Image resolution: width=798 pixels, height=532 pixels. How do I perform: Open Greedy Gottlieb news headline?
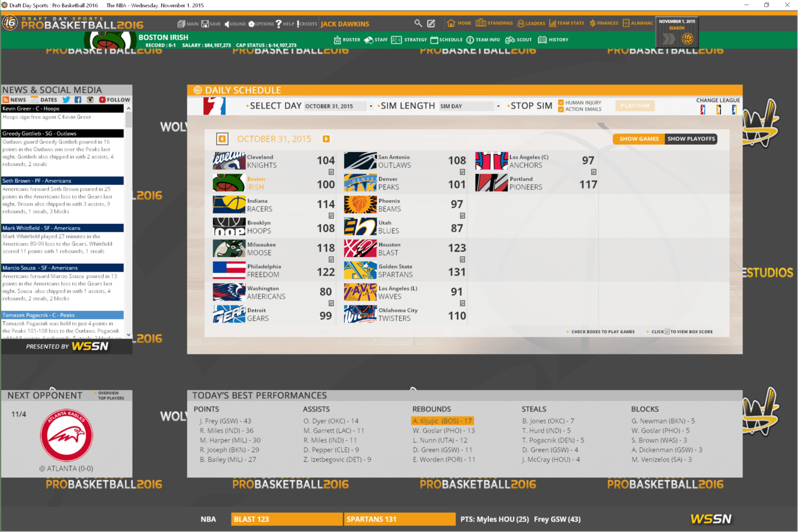click(x=62, y=133)
